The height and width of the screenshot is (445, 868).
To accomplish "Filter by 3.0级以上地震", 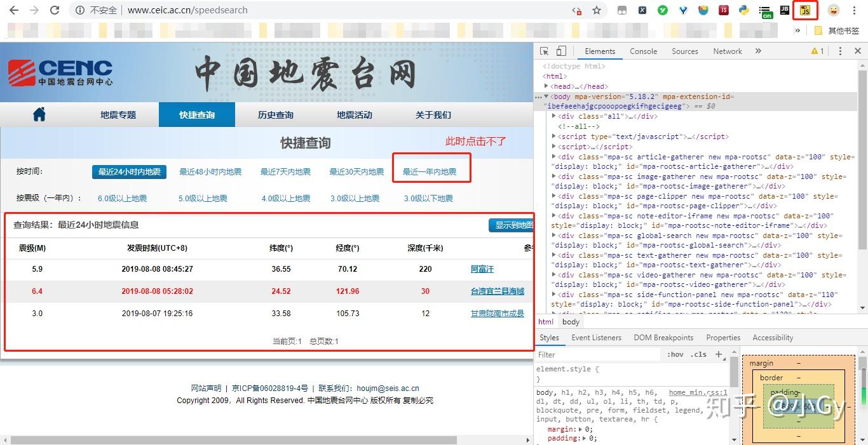I will 355,199.
